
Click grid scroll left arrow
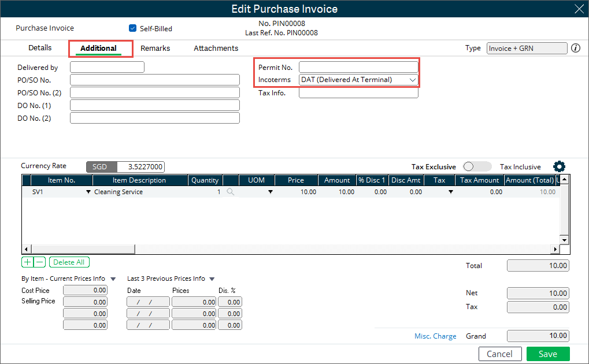(x=26, y=249)
